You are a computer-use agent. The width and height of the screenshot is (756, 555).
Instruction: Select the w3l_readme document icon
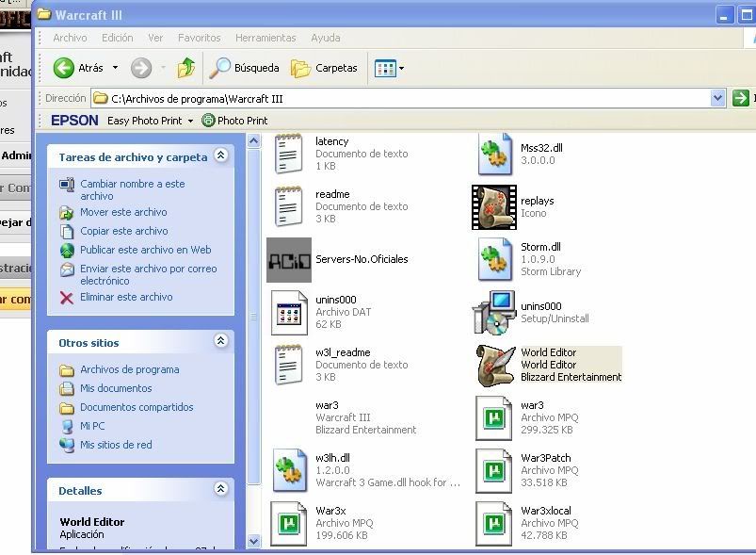pos(288,365)
